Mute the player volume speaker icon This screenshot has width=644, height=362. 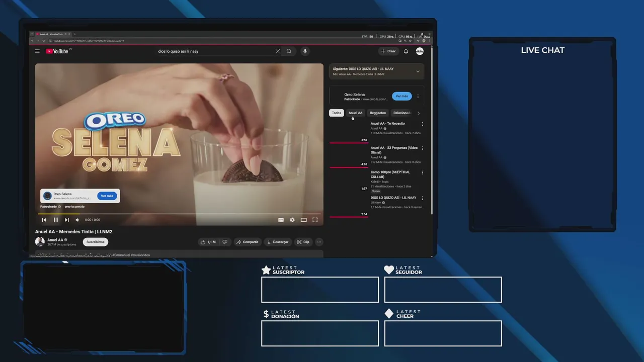coord(77,220)
